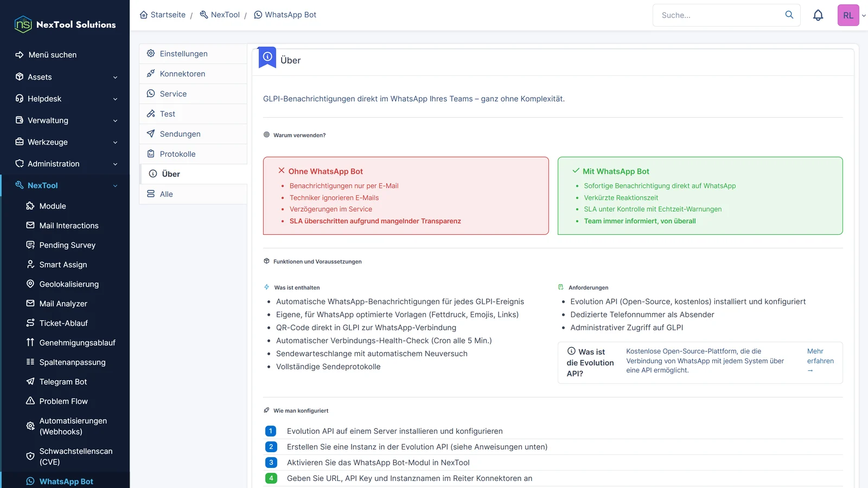Expand the Verwaltung menu
Screen dimensions: 868x488
65,120
